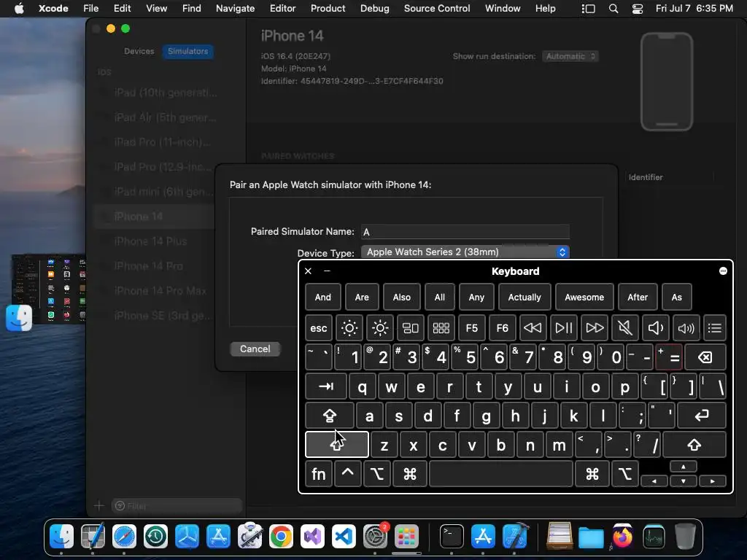The image size is (747, 560).
Task: Open Terminal from the Dock
Action: (451, 537)
